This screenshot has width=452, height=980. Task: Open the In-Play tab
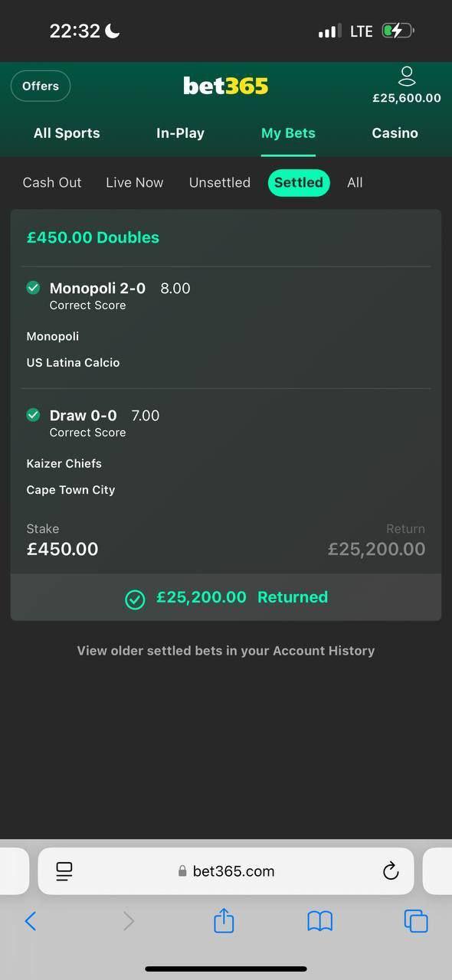pos(180,133)
